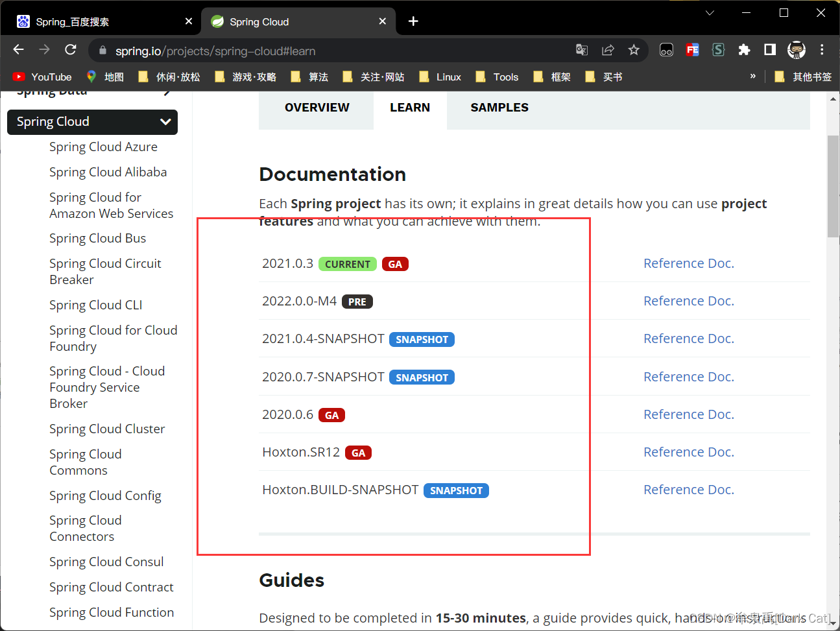Screen dimensions: 840x631
Task: Open Spring Cloud Azure in sidebar
Action: pos(103,147)
